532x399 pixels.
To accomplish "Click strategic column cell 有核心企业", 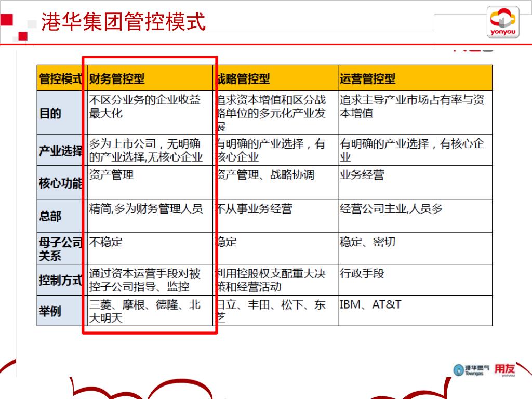I will 275,150.
